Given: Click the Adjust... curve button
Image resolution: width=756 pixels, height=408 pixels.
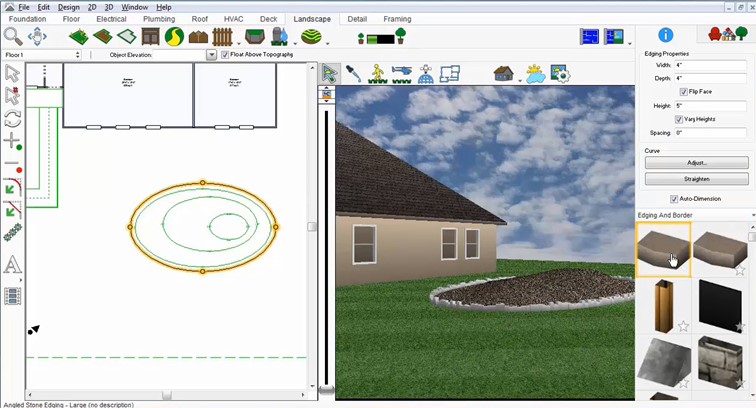Looking at the screenshot, I should coord(696,162).
